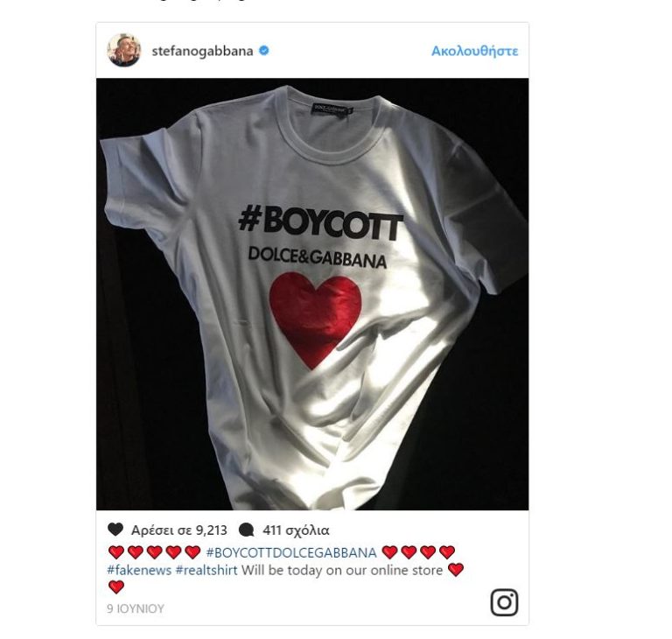The height and width of the screenshot is (639, 672).
Task: Select the #realtshirt hashtag link
Action: pos(206,570)
